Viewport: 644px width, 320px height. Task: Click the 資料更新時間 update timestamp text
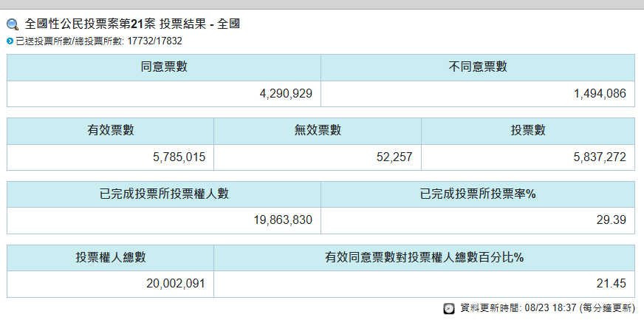click(547, 308)
